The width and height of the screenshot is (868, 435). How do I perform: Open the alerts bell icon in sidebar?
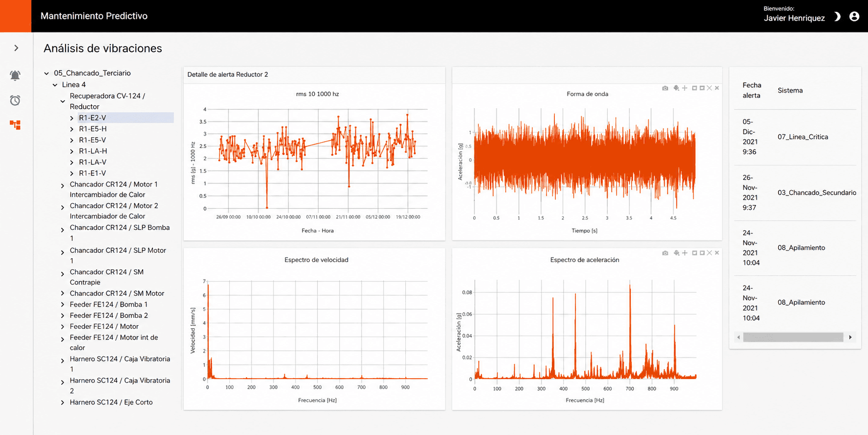click(x=15, y=75)
